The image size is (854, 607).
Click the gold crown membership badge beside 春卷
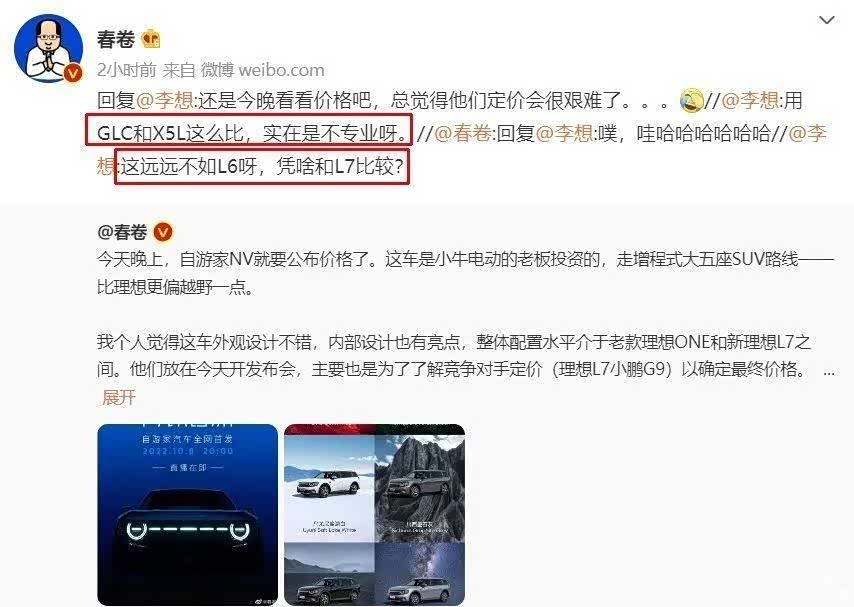[x=151, y=39]
